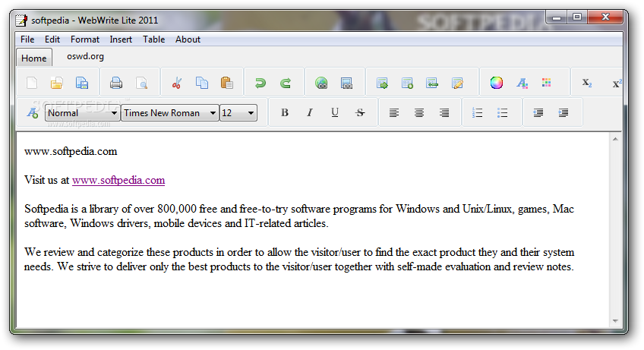
Task: Open print preview with the magnifier page icon
Action: point(142,83)
